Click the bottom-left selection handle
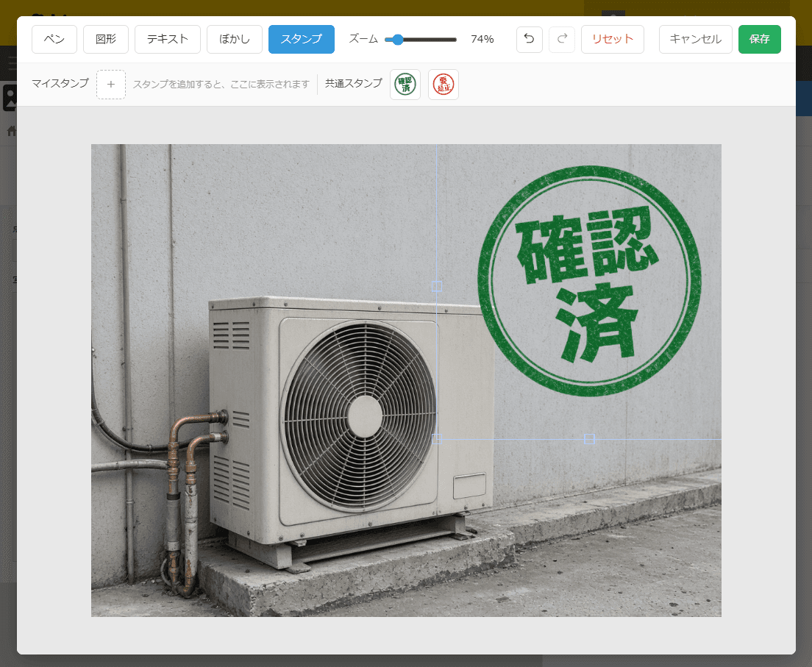Screen dimensions: 812x667 coord(437,439)
